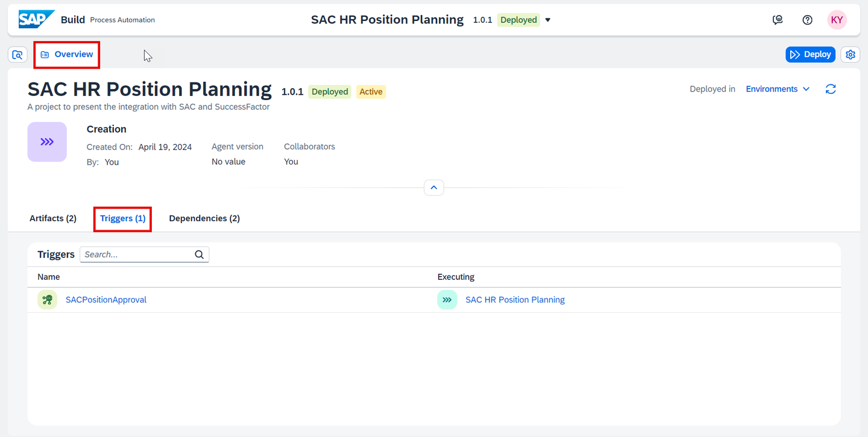Open the feedback chat icon

click(x=778, y=20)
